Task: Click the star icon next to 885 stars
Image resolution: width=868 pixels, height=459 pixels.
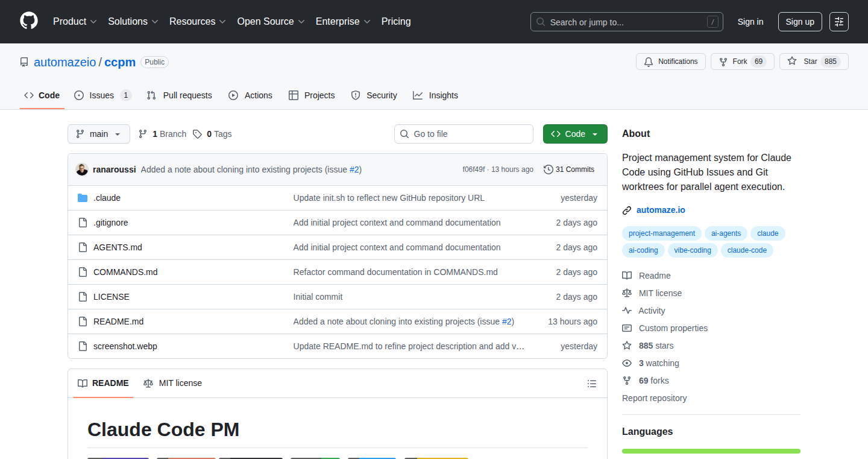Action: click(627, 346)
